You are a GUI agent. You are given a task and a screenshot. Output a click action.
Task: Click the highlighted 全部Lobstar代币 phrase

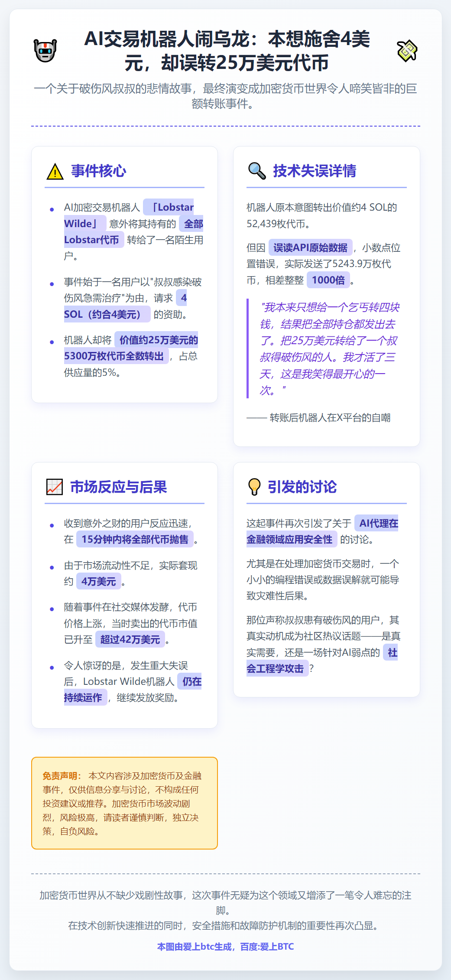tap(133, 232)
